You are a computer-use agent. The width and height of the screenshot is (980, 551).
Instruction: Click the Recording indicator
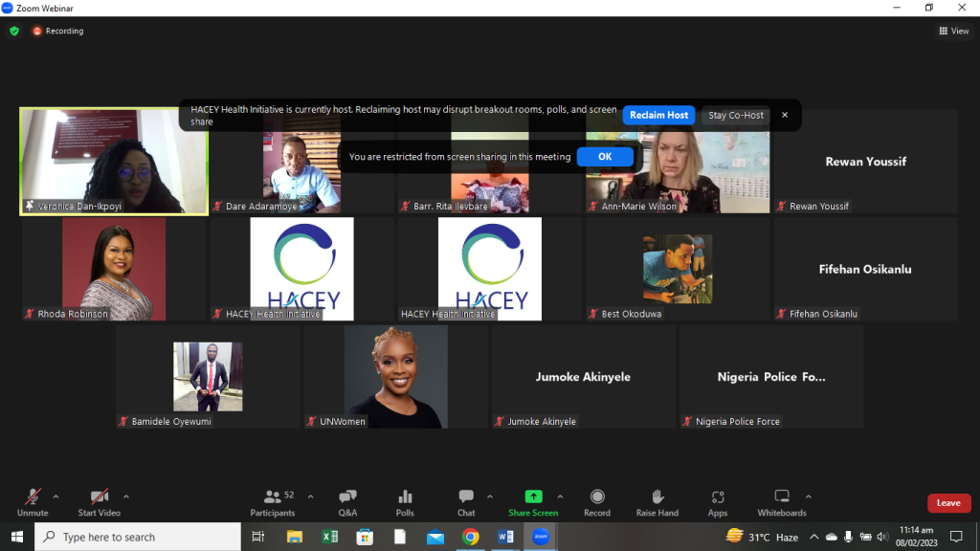click(x=58, y=31)
